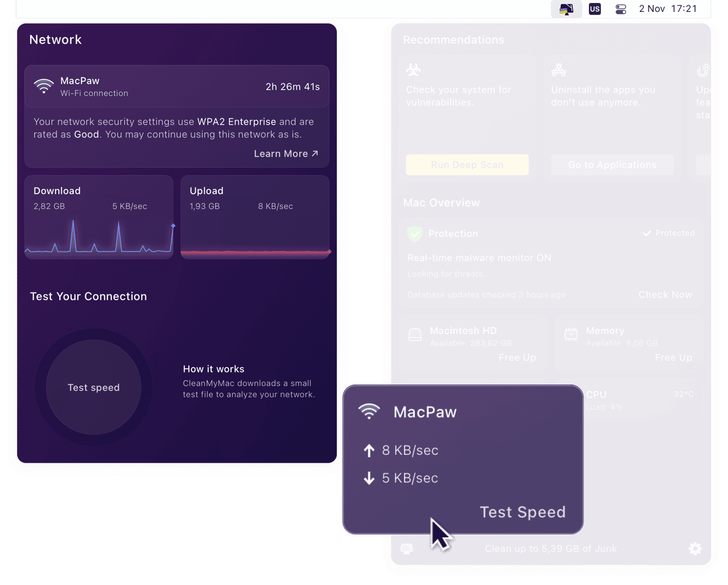This screenshot has width=728, height=585.
Task: Click the upload arrow icon in popup
Action: click(x=369, y=450)
